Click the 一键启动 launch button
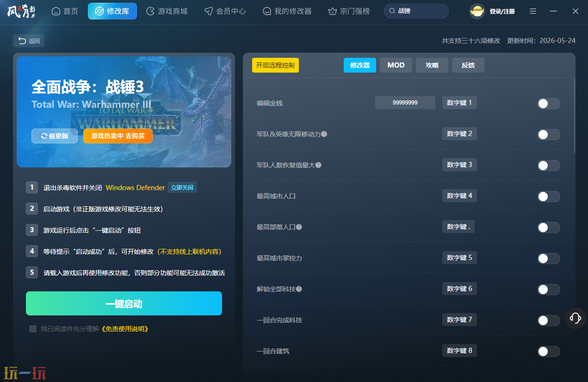The image size is (588, 382). pos(124,303)
